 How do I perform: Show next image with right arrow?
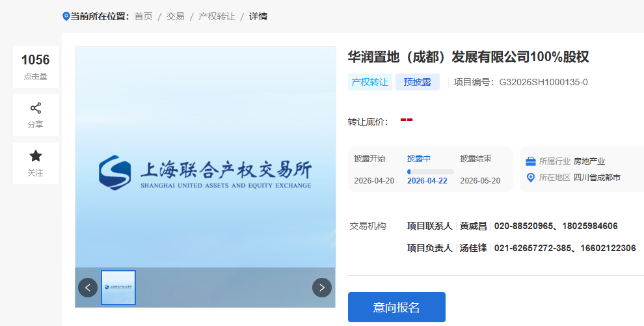coord(321,288)
